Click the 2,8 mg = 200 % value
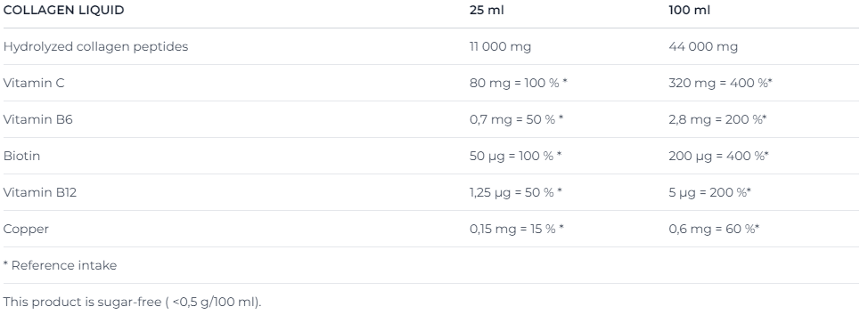The image size is (868, 323). [717, 119]
